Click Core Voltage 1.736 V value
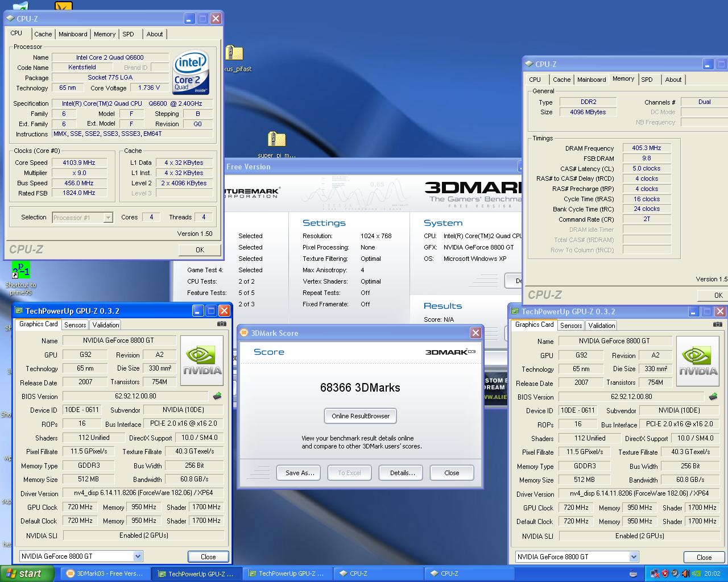728x582 pixels. pos(149,88)
